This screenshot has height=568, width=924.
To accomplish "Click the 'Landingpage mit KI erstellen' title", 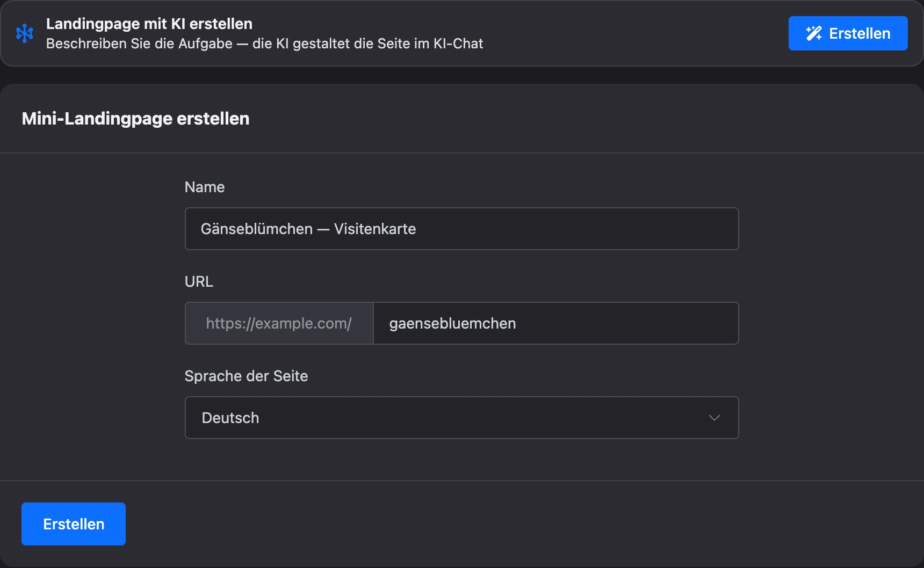I will tap(149, 24).
